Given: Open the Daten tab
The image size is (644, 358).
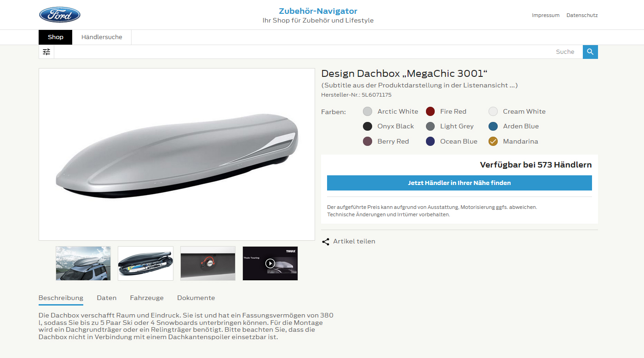Looking at the screenshot, I should tap(107, 298).
